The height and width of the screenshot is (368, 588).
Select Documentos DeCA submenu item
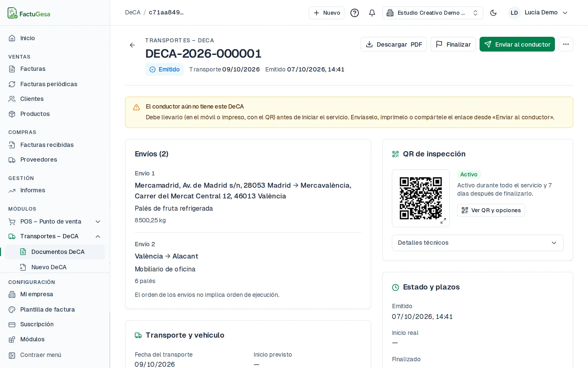tap(55, 252)
